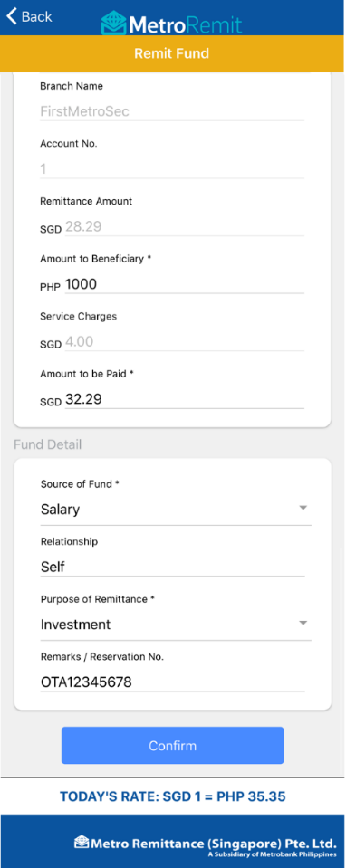This screenshot has height=868, width=346.
Task: Tap the Confirm button
Action: [x=173, y=746]
